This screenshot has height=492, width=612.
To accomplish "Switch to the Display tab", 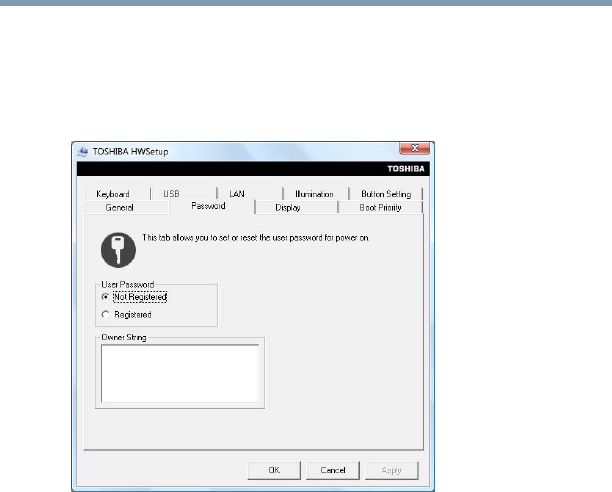I will [296, 208].
